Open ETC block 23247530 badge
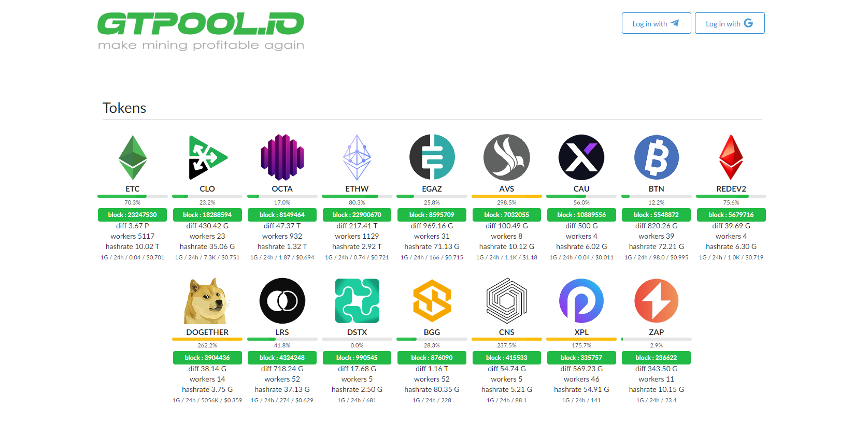Viewport: 868px width, 423px height. coord(133,215)
